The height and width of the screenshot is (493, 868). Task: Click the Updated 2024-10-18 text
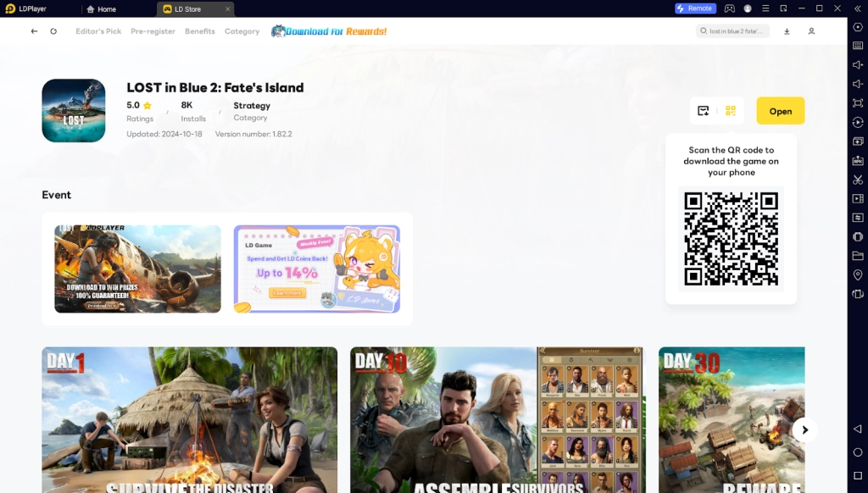tap(164, 134)
